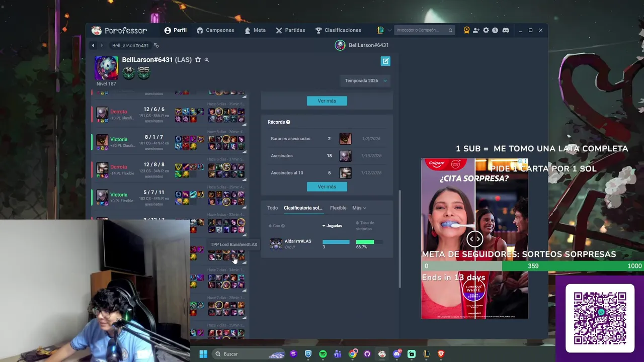Select the Flexible filter tab

click(x=338, y=208)
